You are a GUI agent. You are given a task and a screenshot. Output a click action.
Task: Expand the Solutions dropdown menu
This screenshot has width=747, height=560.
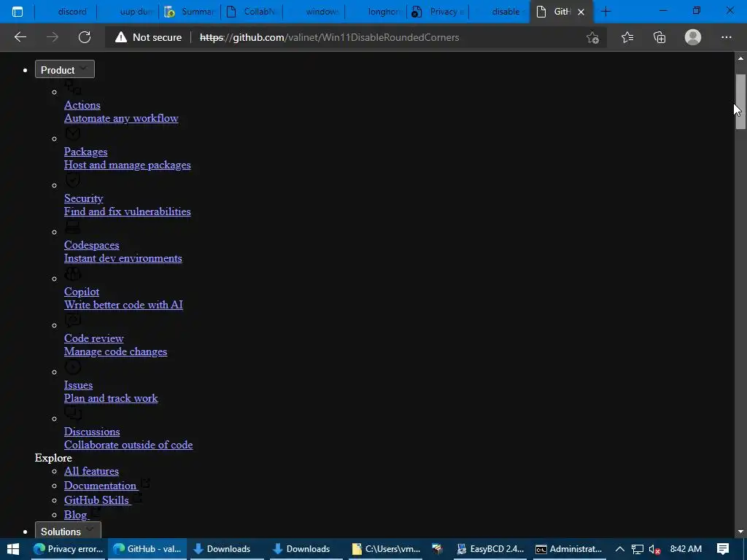(68, 530)
